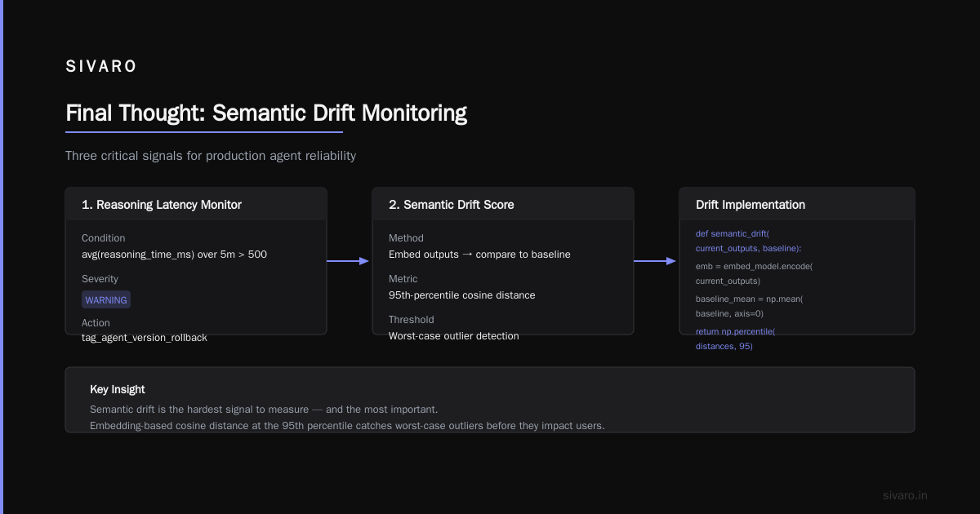Click the return np.percentile( code line
980x514 pixels.
point(735,331)
